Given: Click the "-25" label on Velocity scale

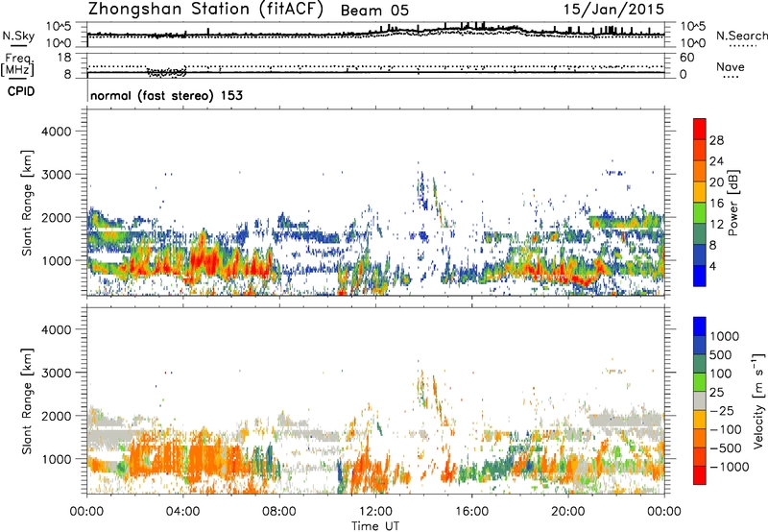Looking at the screenshot, I should tap(722, 410).
